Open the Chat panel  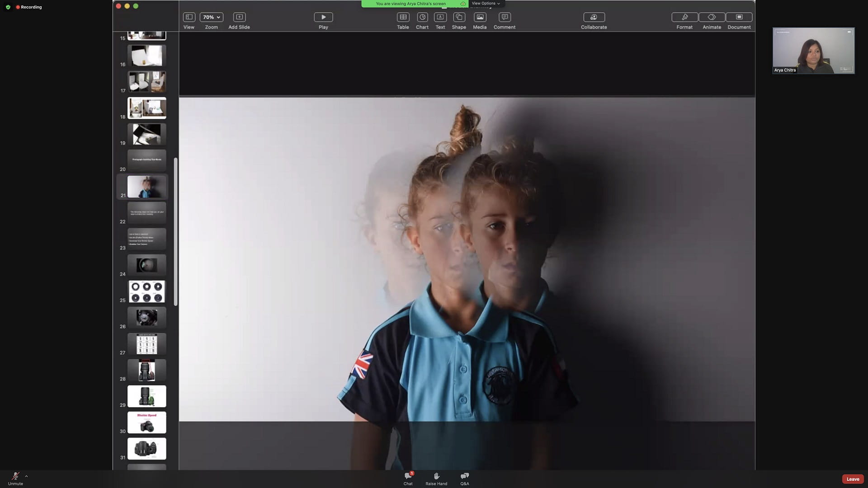tap(408, 477)
